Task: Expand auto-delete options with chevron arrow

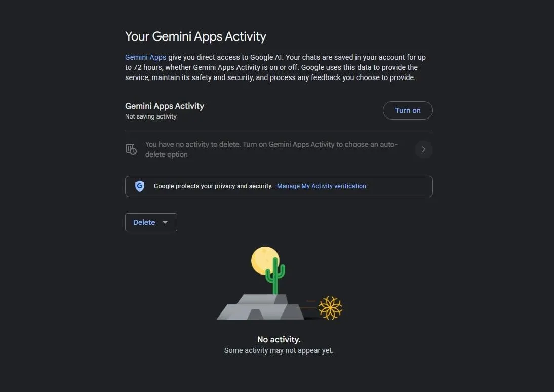Action: pos(424,149)
